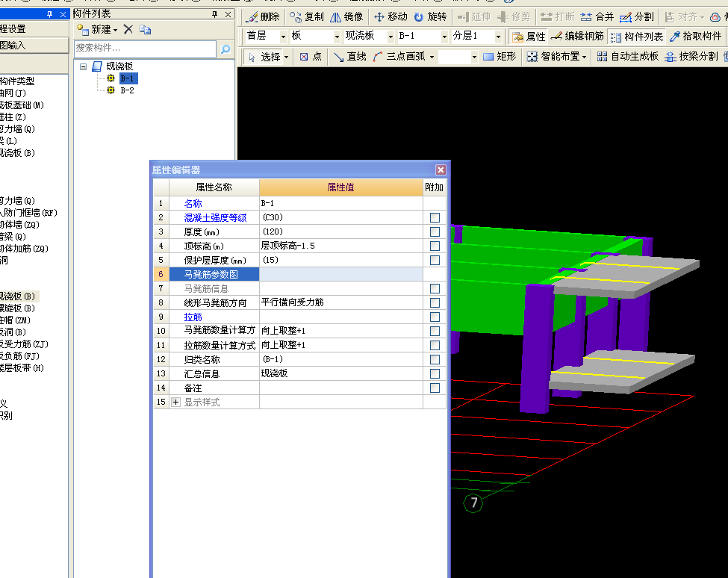
Task: Check the 马凳筋信息 附加 checkbox
Action: (x=435, y=289)
